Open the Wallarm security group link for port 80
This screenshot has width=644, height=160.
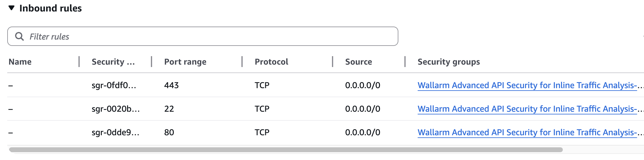click(x=527, y=133)
